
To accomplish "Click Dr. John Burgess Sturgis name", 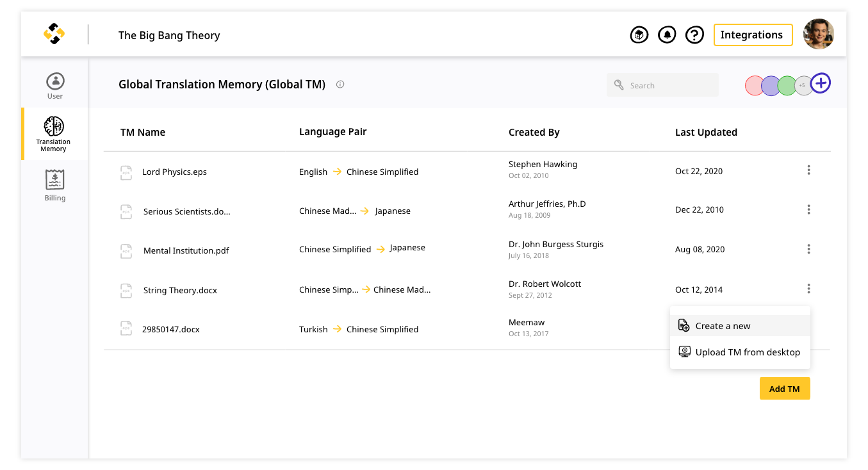I will click(556, 245).
